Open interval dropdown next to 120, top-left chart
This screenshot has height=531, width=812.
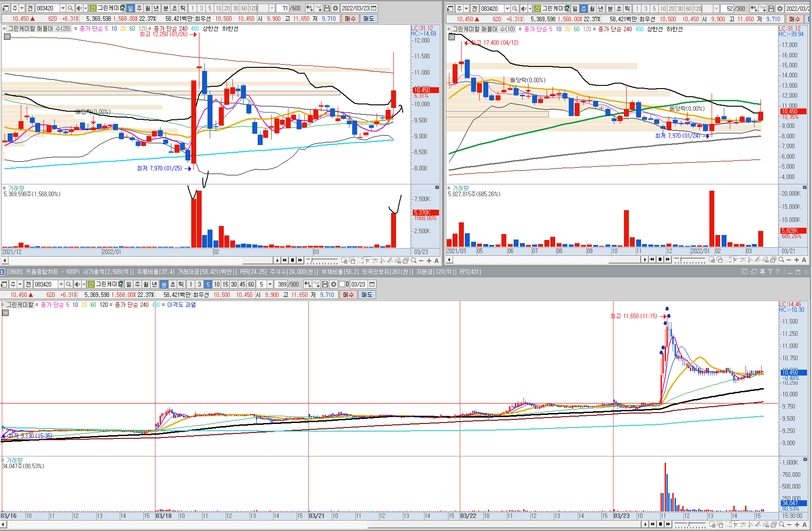pos(272,8)
